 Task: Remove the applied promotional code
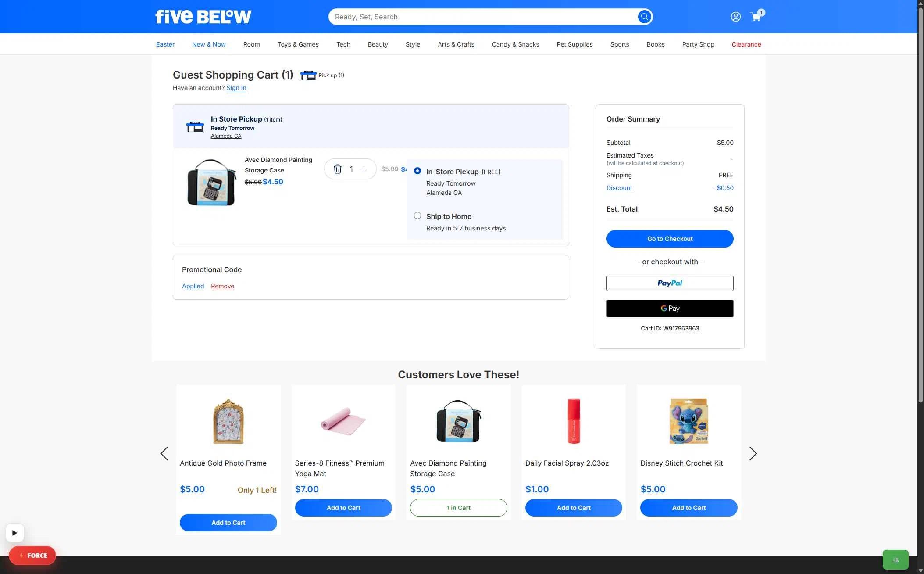tap(222, 286)
